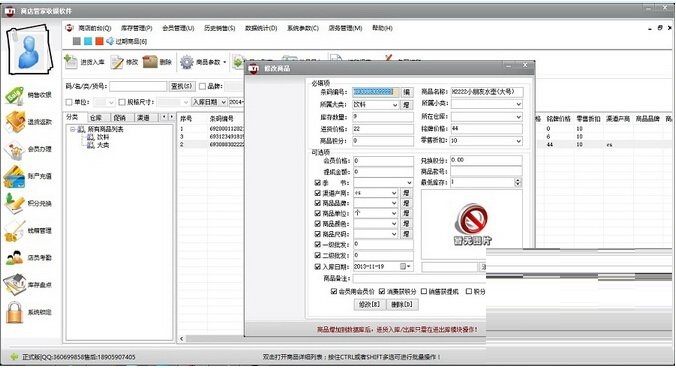Click the 进货入库 stock-in toolbar icon

pyautogui.click(x=70, y=61)
